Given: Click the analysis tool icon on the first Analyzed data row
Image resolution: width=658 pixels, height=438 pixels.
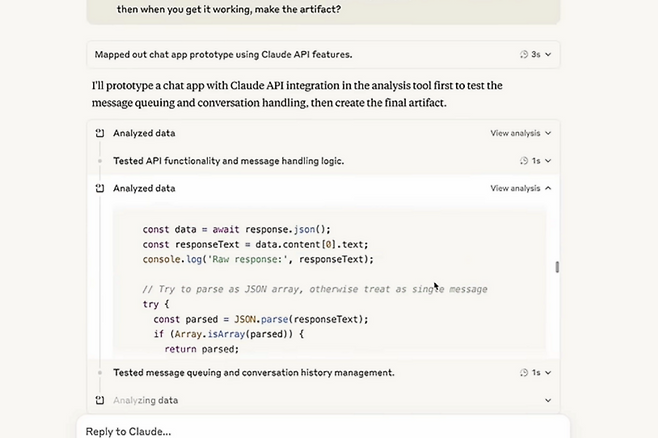Looking at the screenshot, I should 100,133.
